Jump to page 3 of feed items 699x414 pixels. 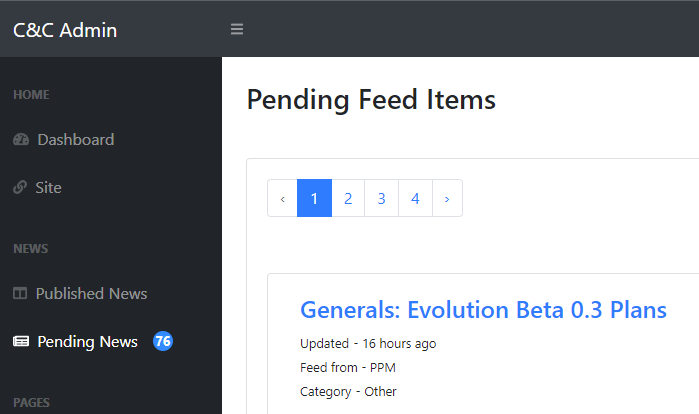(x=382, y=198)
